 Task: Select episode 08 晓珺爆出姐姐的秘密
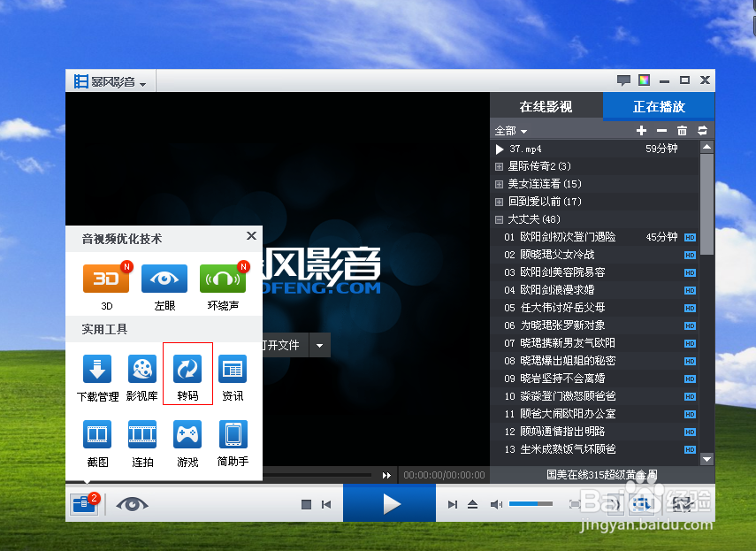pos(594,361)
